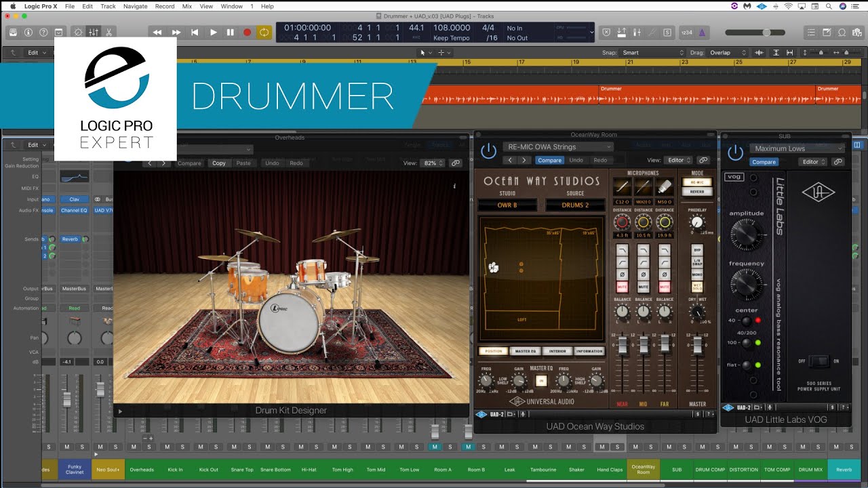Click the BYP bypass button
The height and width of the screenshot is (488, 868).
[696, 249]
